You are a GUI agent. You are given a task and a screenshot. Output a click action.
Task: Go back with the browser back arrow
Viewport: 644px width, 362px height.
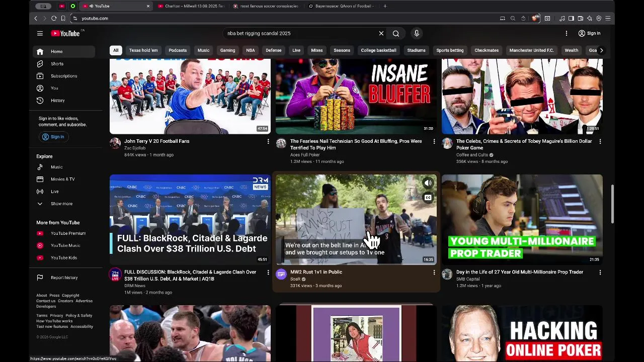coord(36,18)
